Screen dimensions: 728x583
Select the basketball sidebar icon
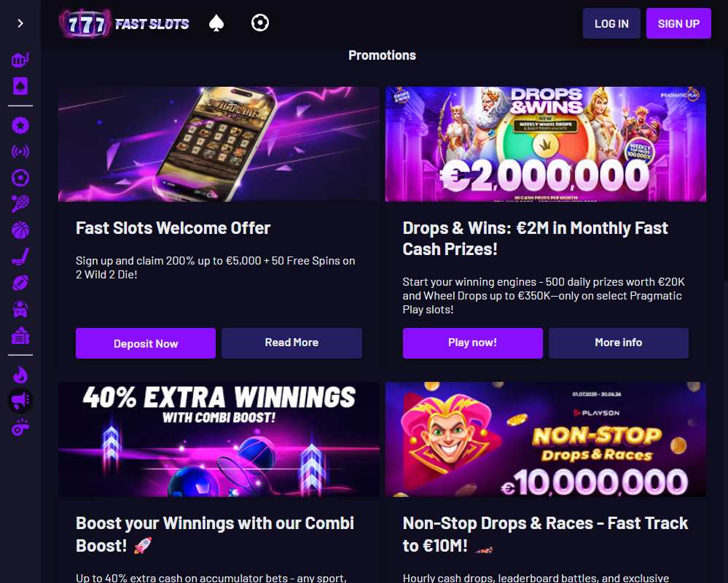[x=20, y=230]
